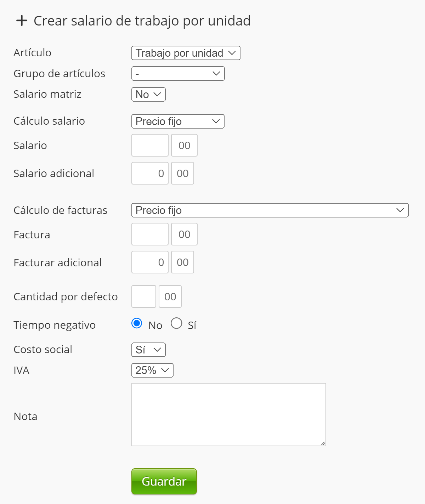The image size is (425, 504).
Task: Click the Facturar adicional amount field
Action: pos(150,262)
